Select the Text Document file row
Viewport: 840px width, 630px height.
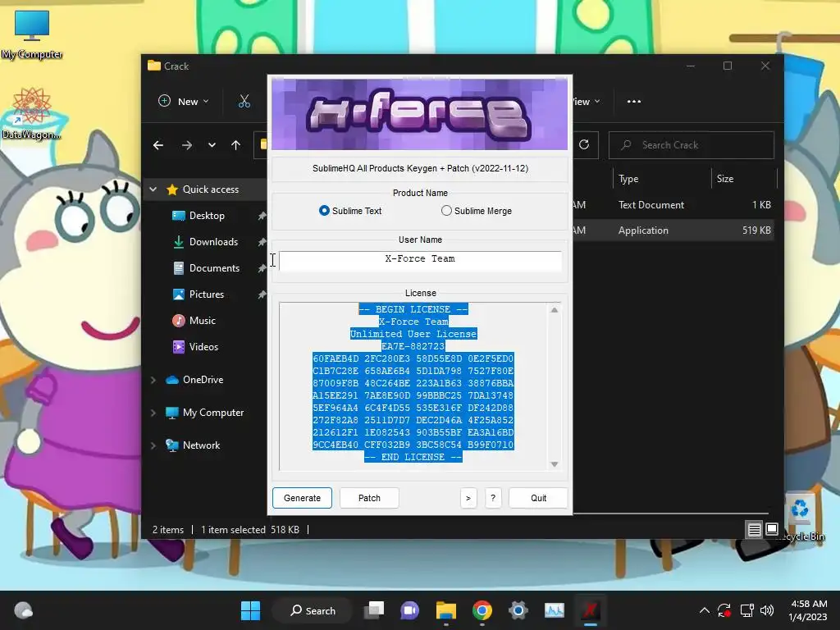673,204
